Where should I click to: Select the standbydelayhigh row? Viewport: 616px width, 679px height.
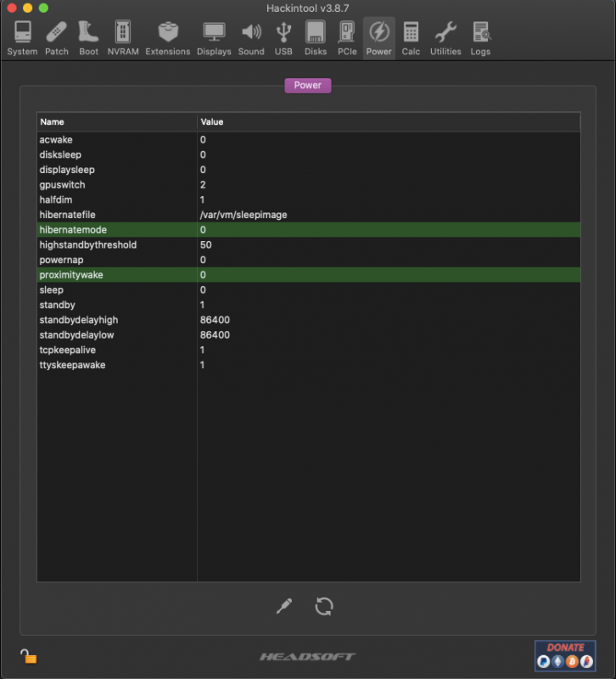pos(309,320)
